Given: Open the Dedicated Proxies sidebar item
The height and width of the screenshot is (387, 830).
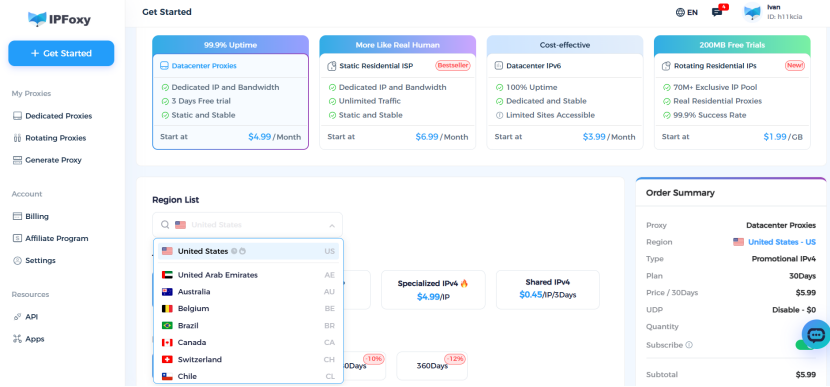Looking at the screenshot, I should [52, 116].
